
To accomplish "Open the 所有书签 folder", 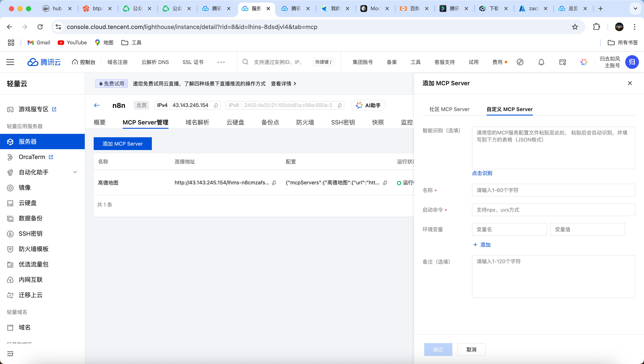I will click(623, 43).
